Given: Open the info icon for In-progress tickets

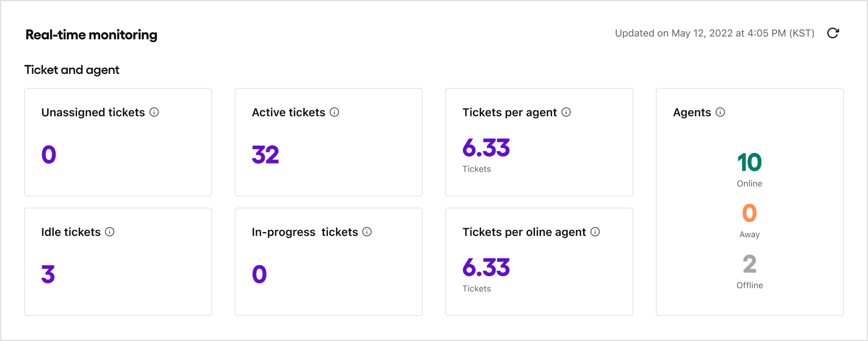Looking at the screenshot, I should pyautogui.click(x=367, y=232).
